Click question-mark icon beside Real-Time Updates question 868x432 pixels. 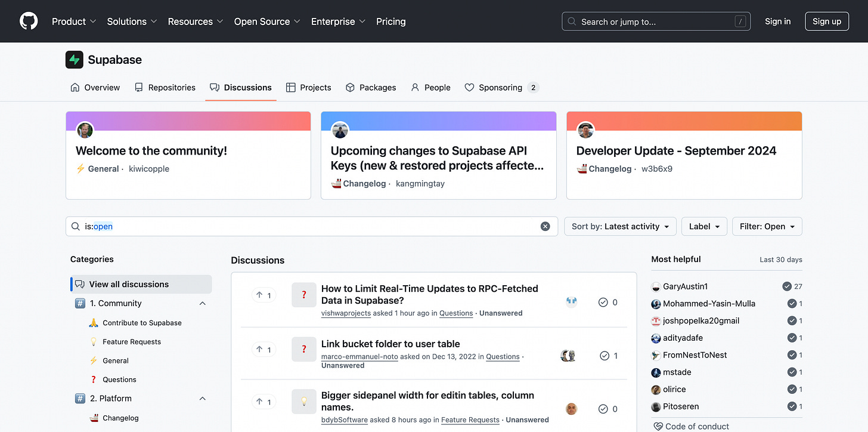303,295
